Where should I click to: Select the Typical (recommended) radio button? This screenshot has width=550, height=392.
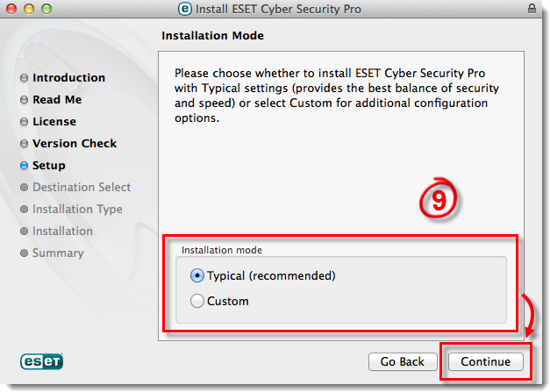pos(197,275)
